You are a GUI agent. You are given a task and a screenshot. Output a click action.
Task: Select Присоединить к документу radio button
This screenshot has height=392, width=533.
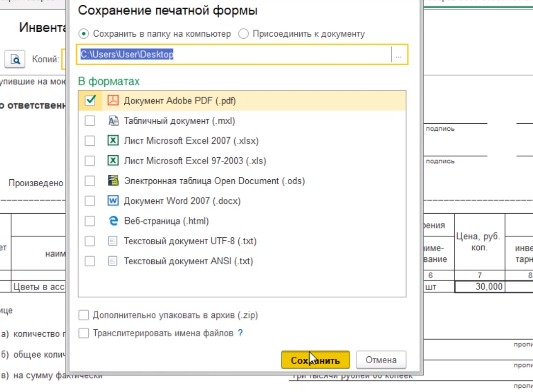point(243,34)
